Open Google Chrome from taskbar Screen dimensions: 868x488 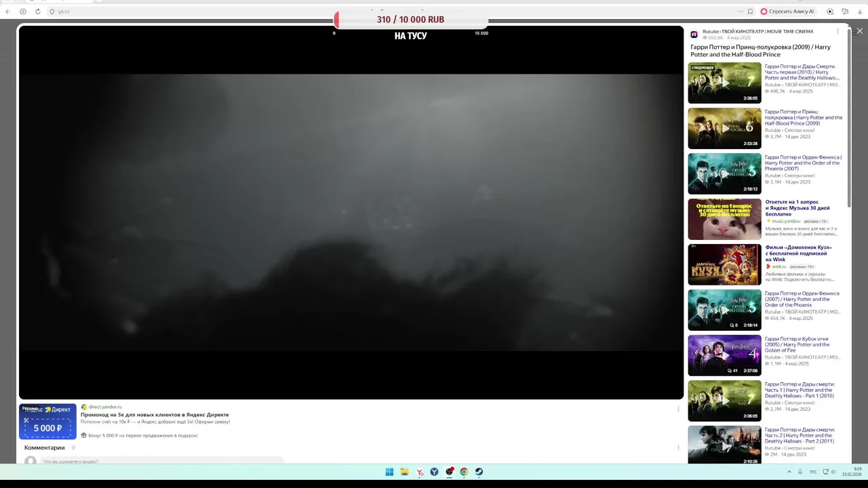[x=464, y=472]
